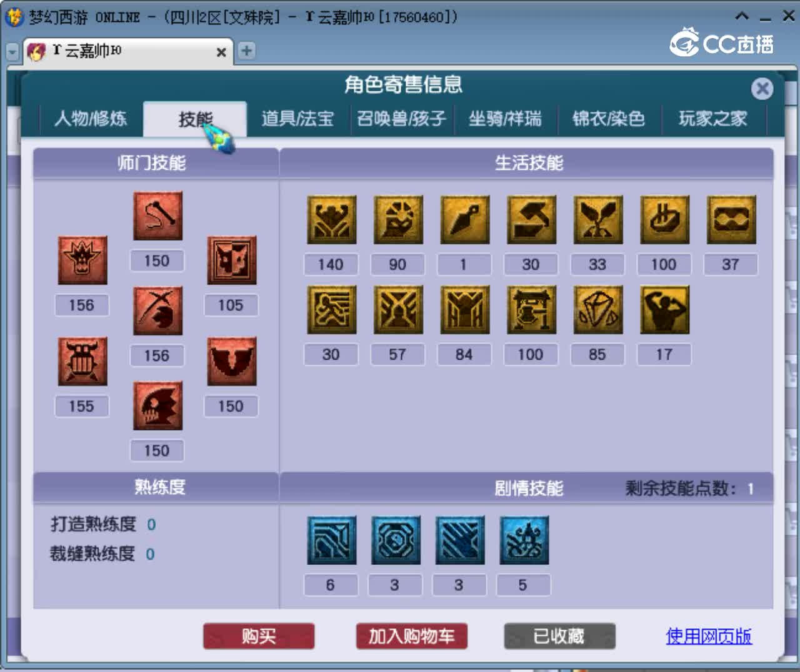
Task: Select the life skill icon with level 90
Action: click(398, 220)
